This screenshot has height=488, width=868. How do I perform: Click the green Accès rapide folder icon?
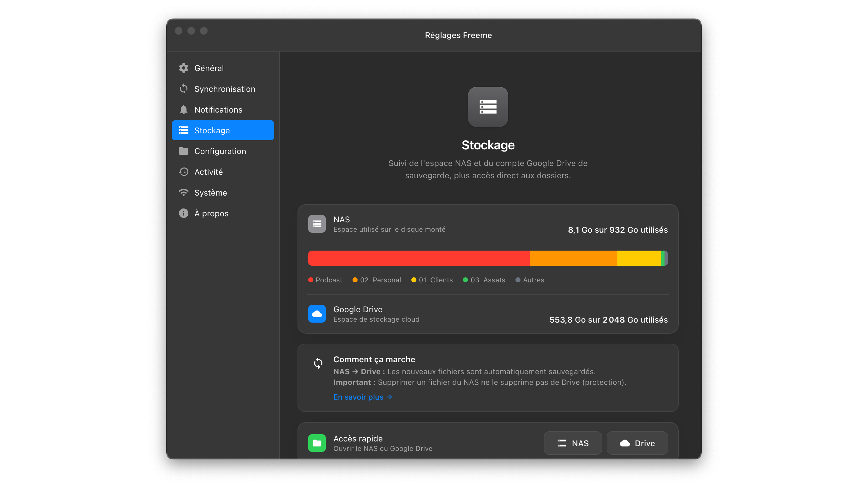point(317,443)
